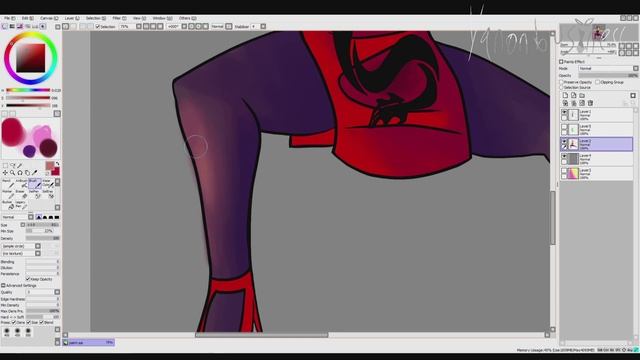Hide Layer 4 visibility eye
This screenshot has width=640, height=360.
(564, 156)
